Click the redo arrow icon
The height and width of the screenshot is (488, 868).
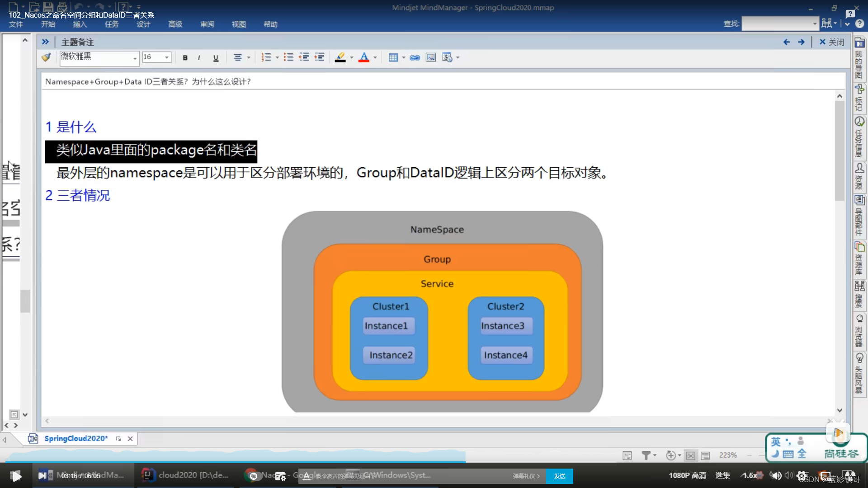99,6
